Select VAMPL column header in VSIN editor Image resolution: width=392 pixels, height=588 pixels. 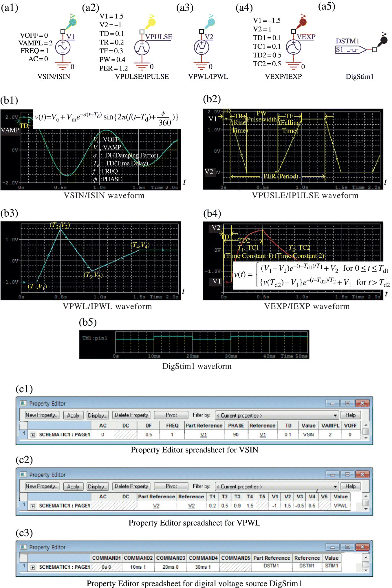click(330, 425)
